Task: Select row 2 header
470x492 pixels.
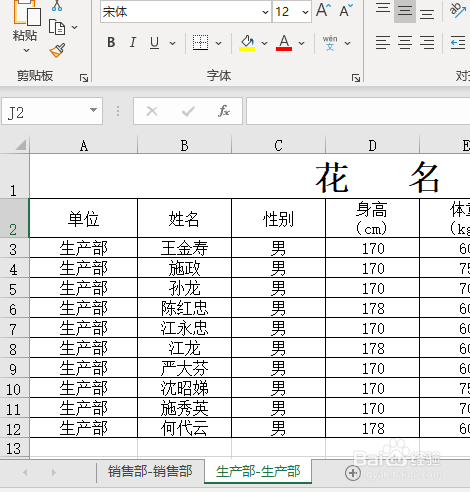Action: point(14,218)
